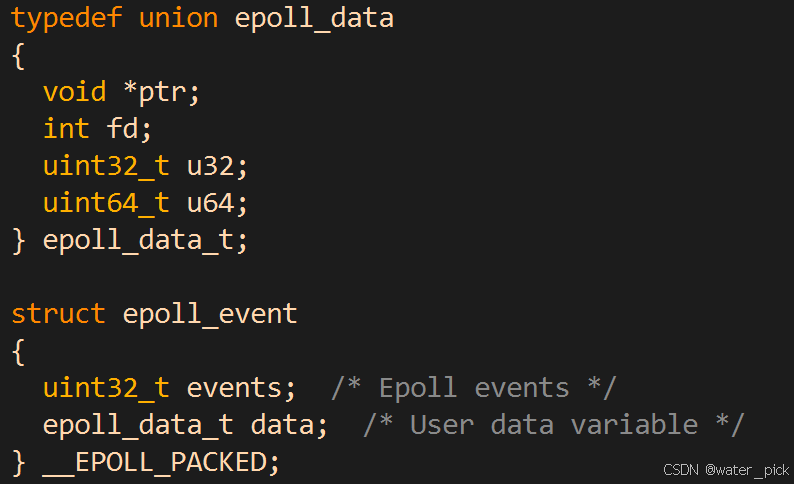Image resolution: width=794 pixels, height=484 pixels.
Task: Select the epoll_event struct name
Action: tap(210, 314)
